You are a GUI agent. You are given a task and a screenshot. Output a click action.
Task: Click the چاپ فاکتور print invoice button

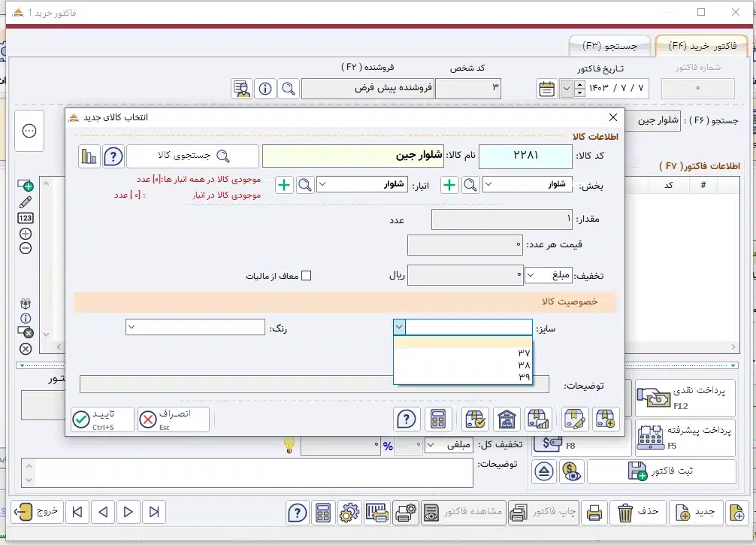543,512
